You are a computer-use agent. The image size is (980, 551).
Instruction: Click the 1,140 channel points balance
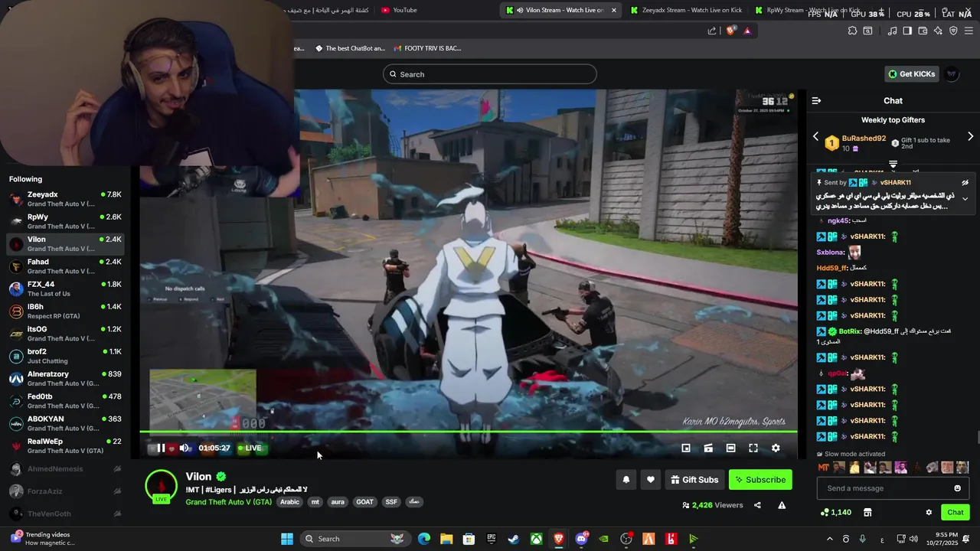click(836, 512)
